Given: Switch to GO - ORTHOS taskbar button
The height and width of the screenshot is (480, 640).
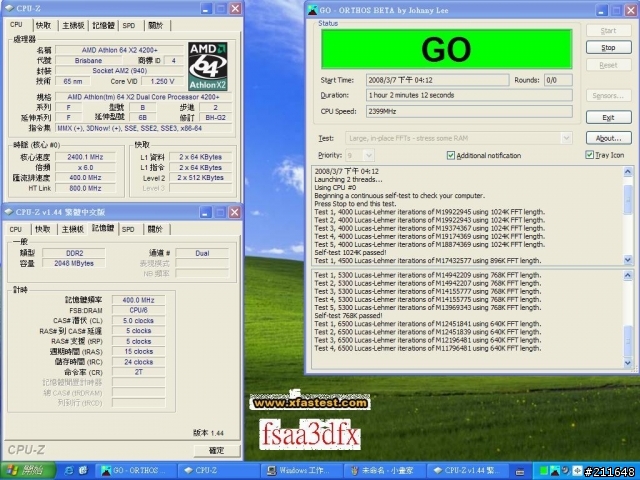Looking at the screenshot, I should [x=135, y=471].
